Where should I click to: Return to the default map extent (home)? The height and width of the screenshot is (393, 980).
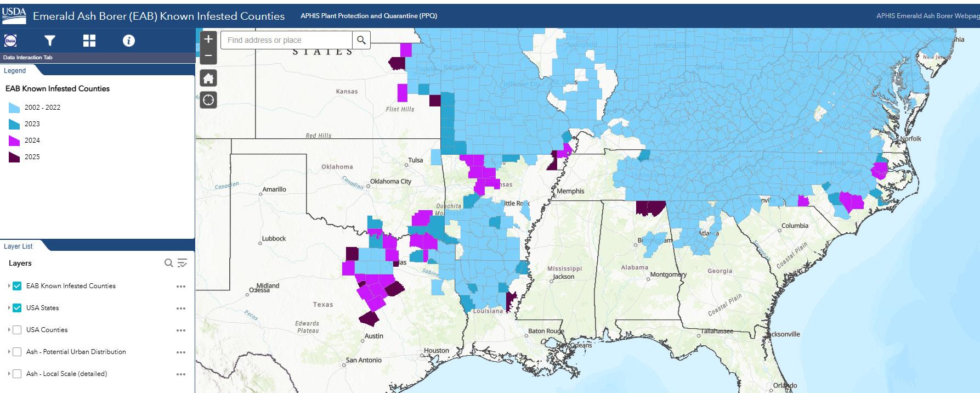[208, 78]
